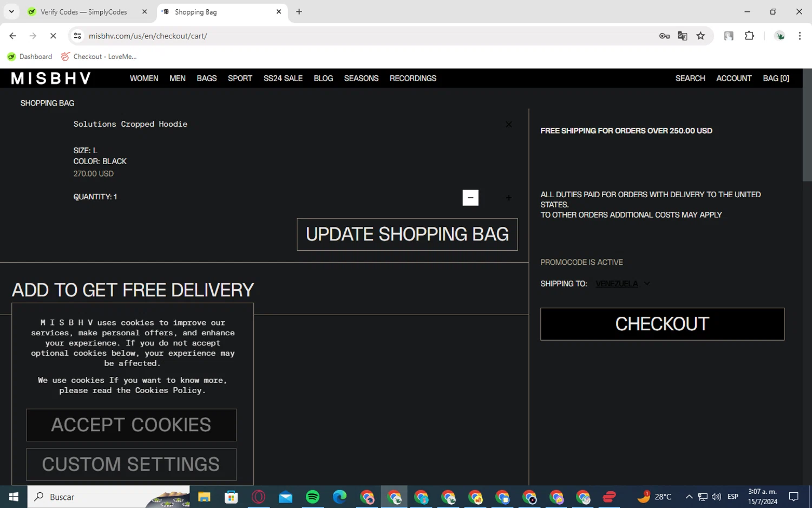This screenshot has height=508, width=812.
Task: Open the 28°C weather widget
Action: pos(654,496)
